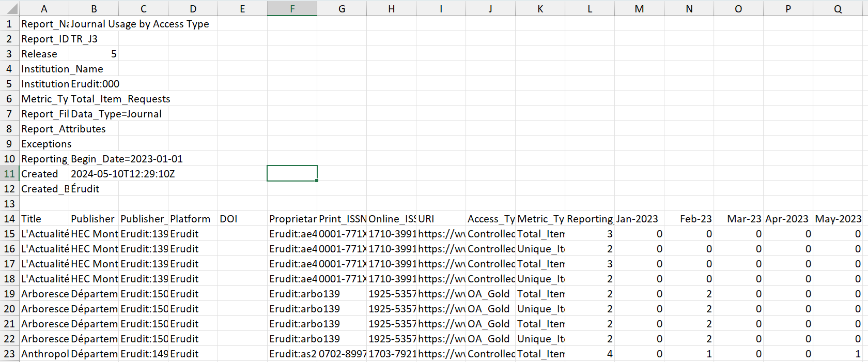The image size is (868, 362).
Task: Select column Q header
Action: point(838,8)
